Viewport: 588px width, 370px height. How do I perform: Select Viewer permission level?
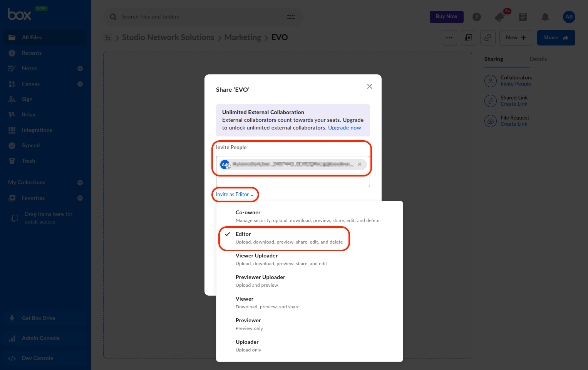(x=310, y=303)
